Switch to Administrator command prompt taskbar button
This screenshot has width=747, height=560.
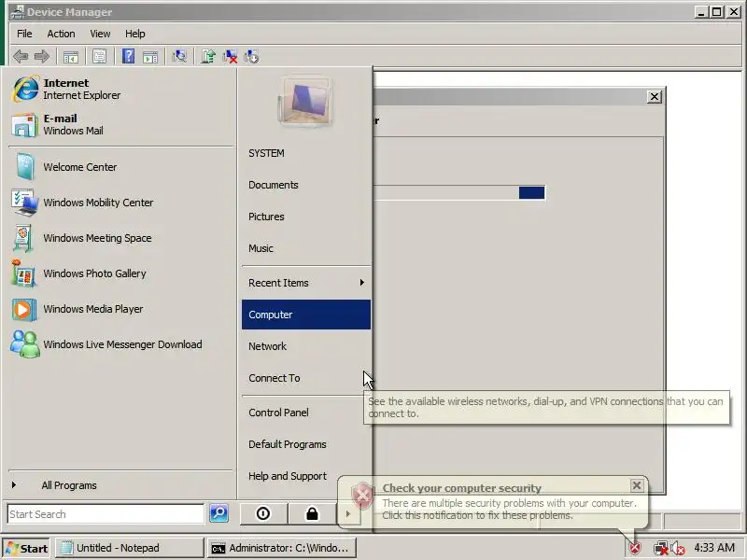[x=282, y=548]
